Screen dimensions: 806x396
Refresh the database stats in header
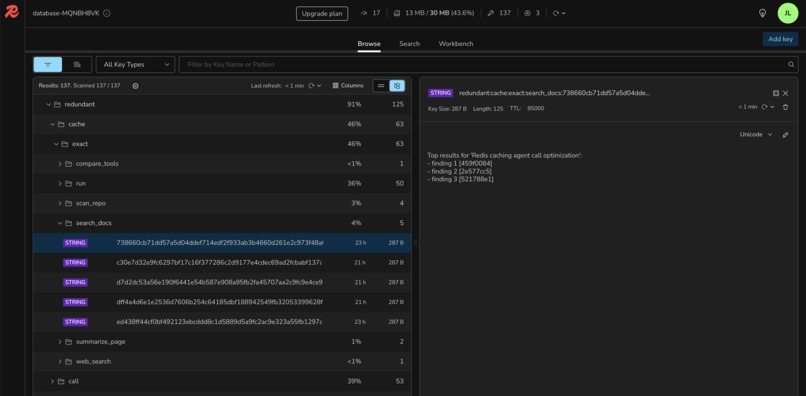(556, 13)
